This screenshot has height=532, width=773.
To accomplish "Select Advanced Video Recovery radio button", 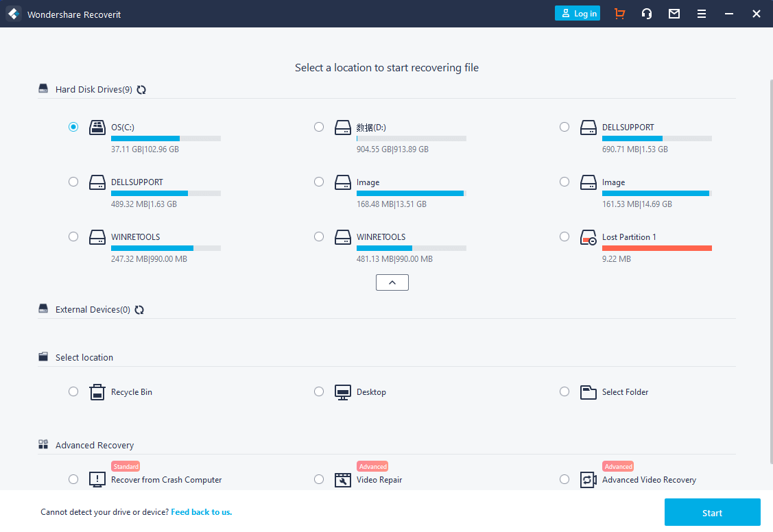I will pos(564,479).
